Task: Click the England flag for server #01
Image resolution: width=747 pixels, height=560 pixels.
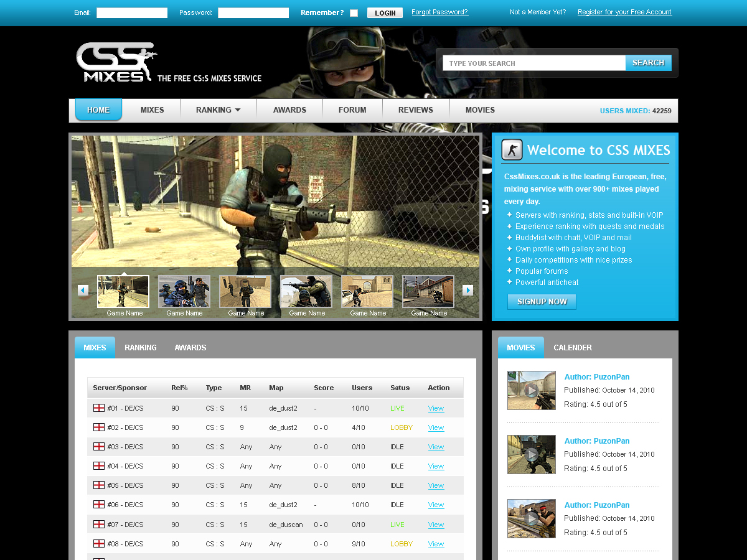Action: [x=99, y=408]
